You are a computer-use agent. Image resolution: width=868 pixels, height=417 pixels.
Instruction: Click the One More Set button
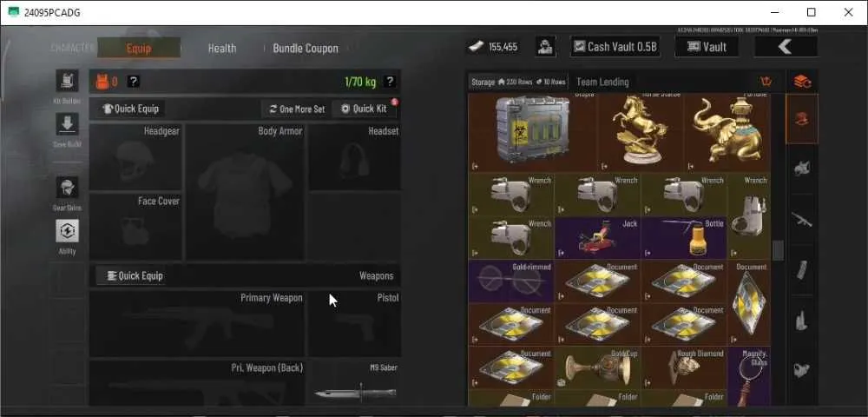(296, 109)
